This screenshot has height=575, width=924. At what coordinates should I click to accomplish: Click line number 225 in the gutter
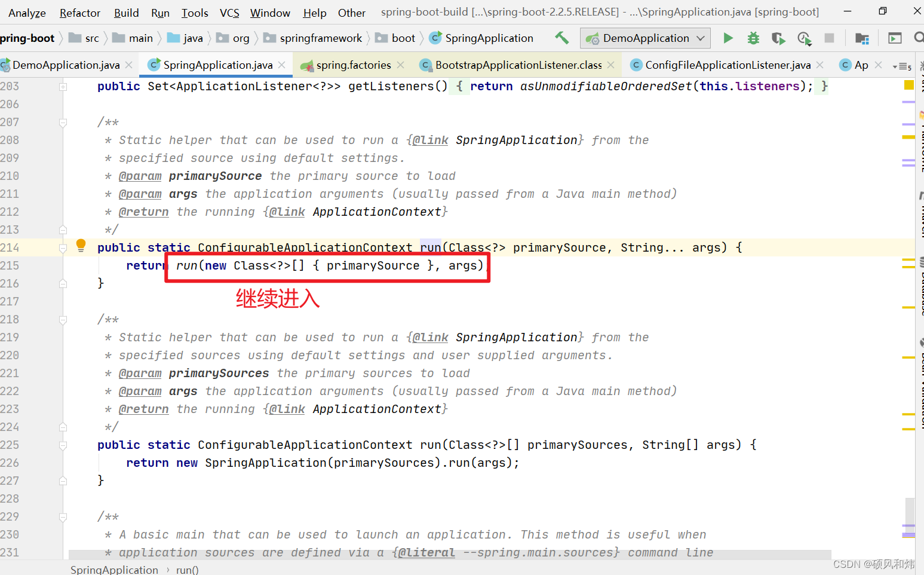click(x=10, y=445)
